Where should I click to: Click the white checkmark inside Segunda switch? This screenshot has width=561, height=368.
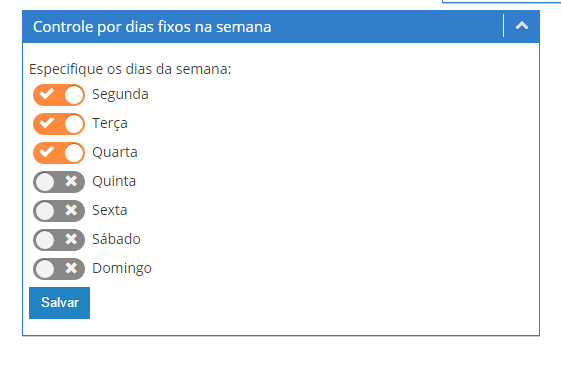(x=47, y=94)
